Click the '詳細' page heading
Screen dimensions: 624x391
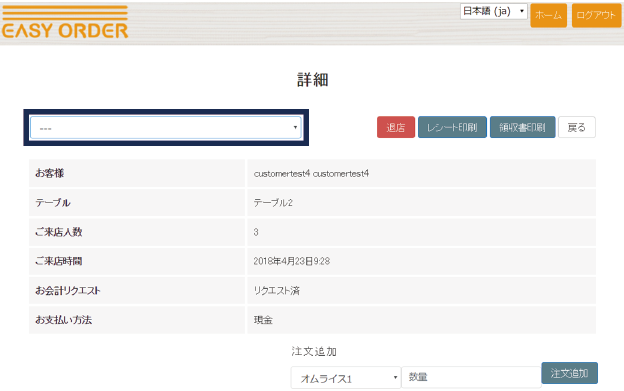click(x=312, y=80)
